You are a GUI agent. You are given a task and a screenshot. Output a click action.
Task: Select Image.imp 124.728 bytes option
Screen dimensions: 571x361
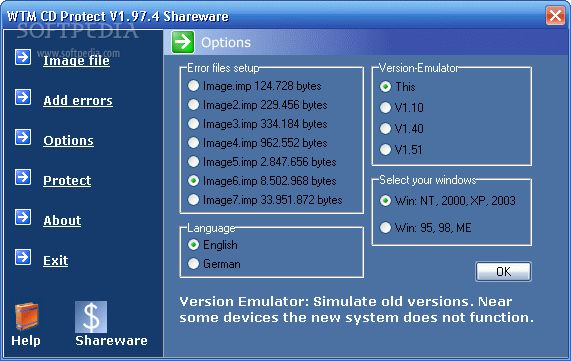[255, 86]
